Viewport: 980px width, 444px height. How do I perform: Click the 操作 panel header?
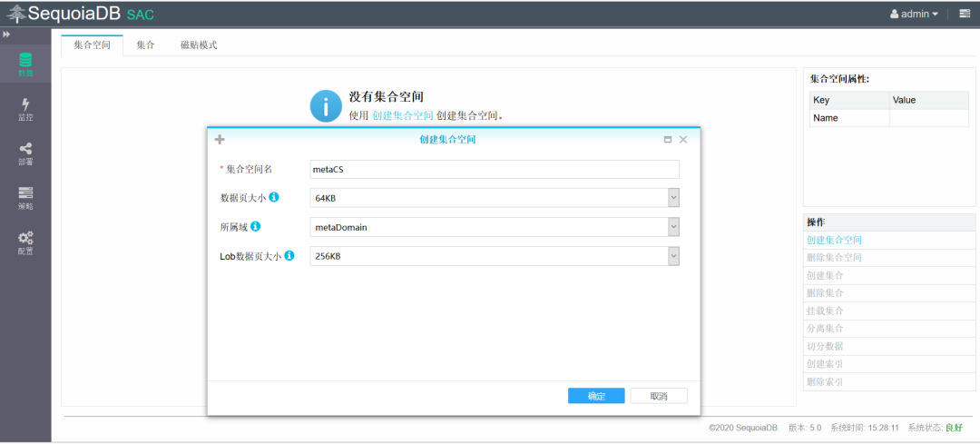coord(889,222)
